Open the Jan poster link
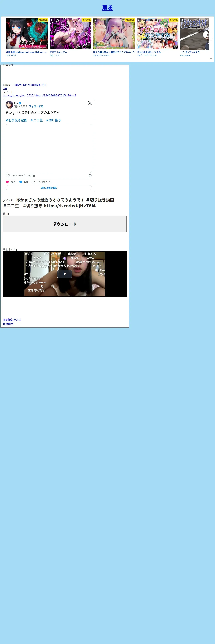Image resolution: width=215 pixels, height=644 pixels. pyautogui.click(x=5, y=88)
